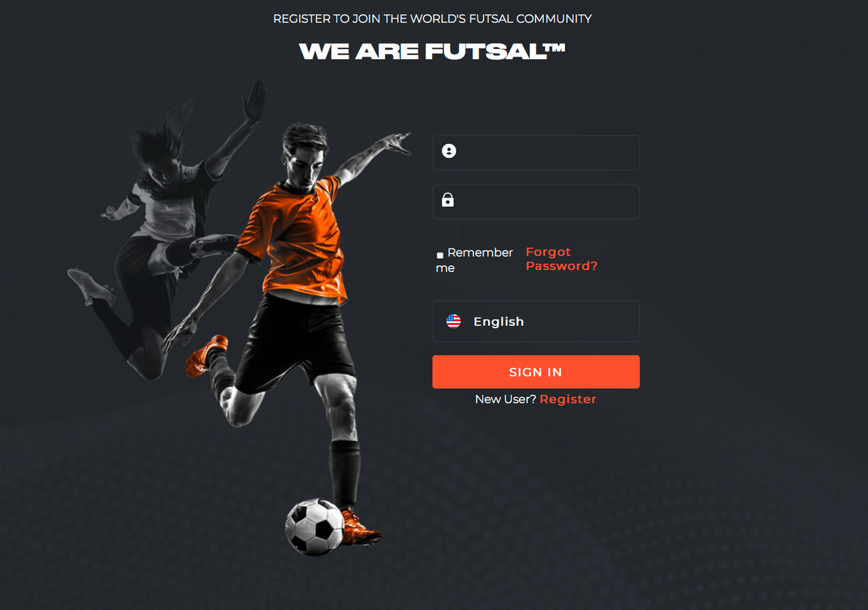868x610 pixels.
Task: Focus the username input field
Action: tap(536, 153)
